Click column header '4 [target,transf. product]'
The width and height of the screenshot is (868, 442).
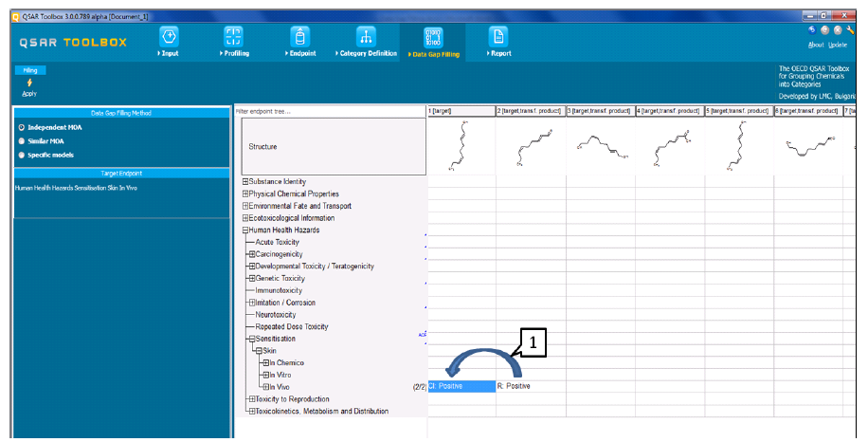670,111
